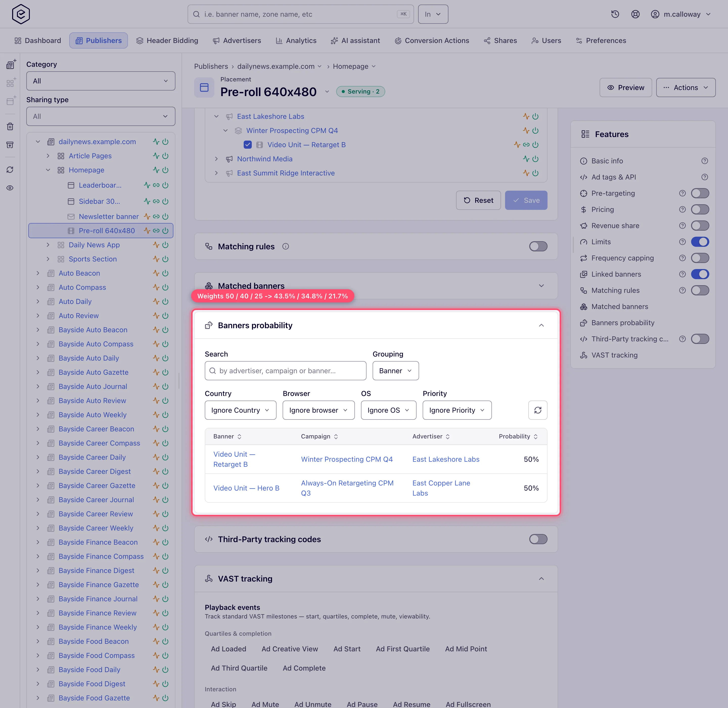
Task: Open Analytics tab
Action: [x=296, y=40]
